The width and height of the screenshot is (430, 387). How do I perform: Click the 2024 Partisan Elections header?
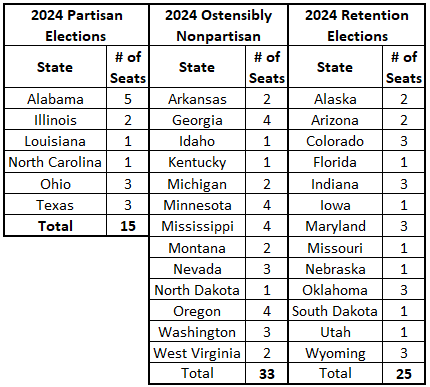click(77, 25)
